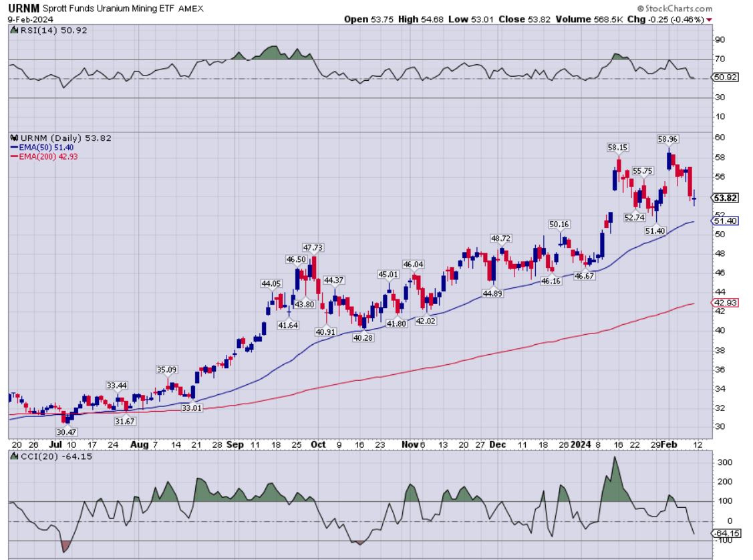This screenshot has width=753, height=560.
Task: Click the red down arrow beside Chg
Action: (710, 19)
